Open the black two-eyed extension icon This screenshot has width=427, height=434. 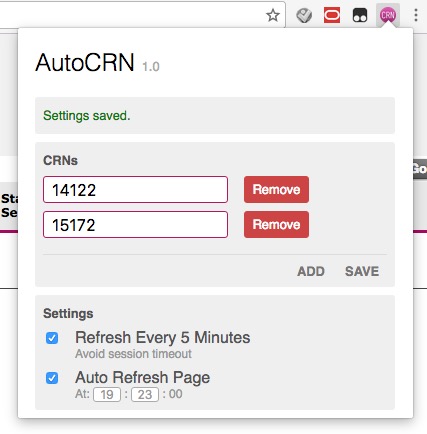[360, 15]
